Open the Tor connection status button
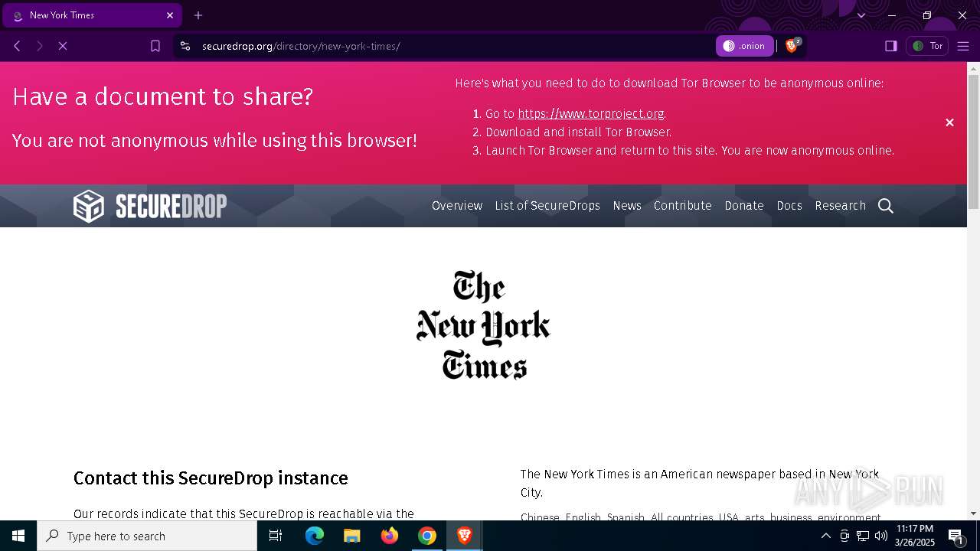The width and height of the screenshot is (980, 551). click(x=927, y=46)
